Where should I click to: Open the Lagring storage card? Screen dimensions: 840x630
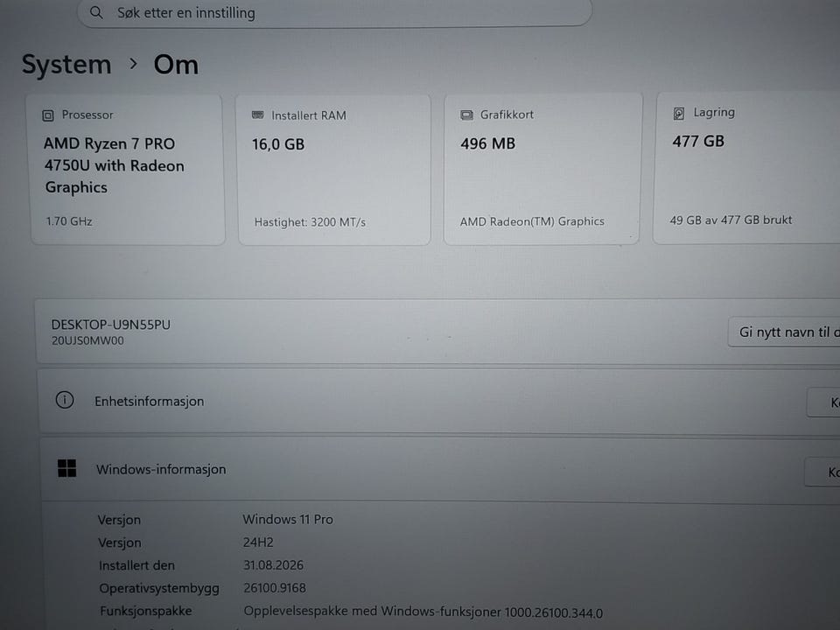[746, 168]
